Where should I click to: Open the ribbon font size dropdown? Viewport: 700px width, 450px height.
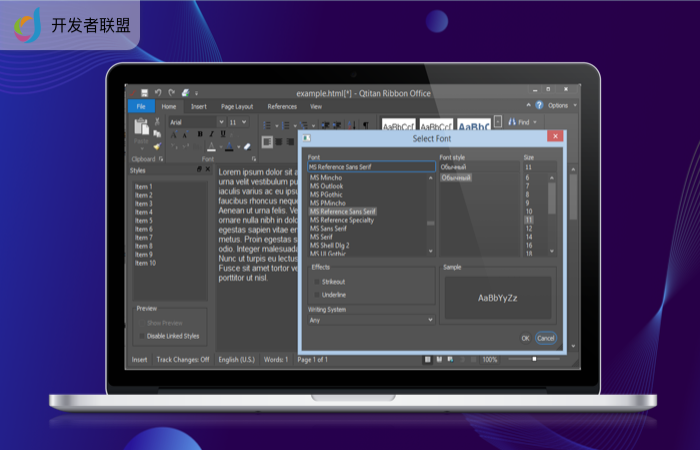[245, 122]
